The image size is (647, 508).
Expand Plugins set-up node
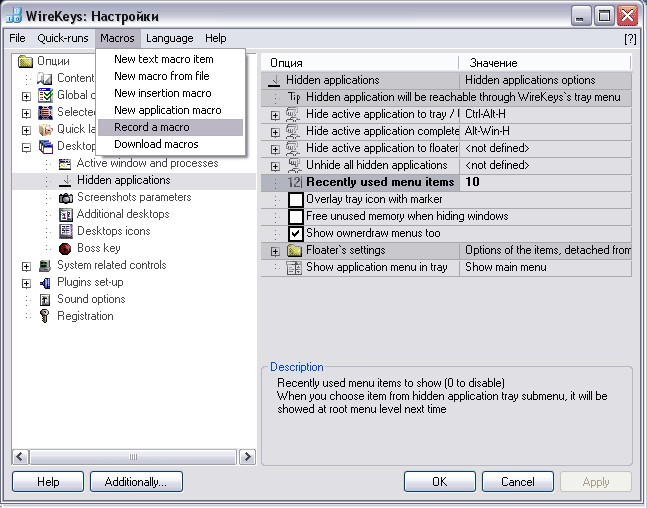(26, 283)
